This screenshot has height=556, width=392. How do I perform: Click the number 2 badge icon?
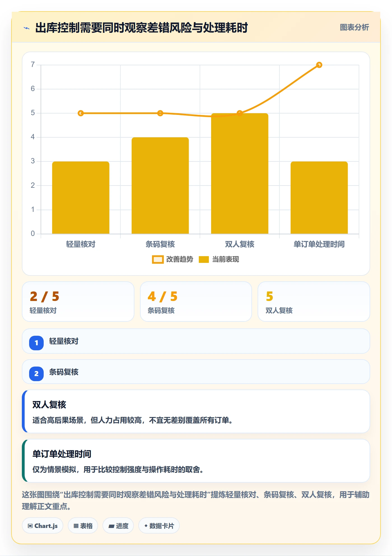(x=36, y=374)
